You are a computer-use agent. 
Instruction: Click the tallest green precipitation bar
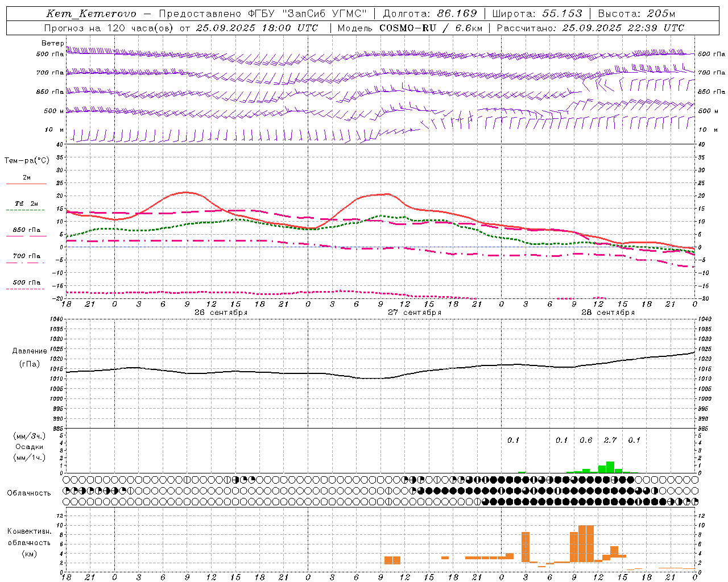click(x=610, y=467)
